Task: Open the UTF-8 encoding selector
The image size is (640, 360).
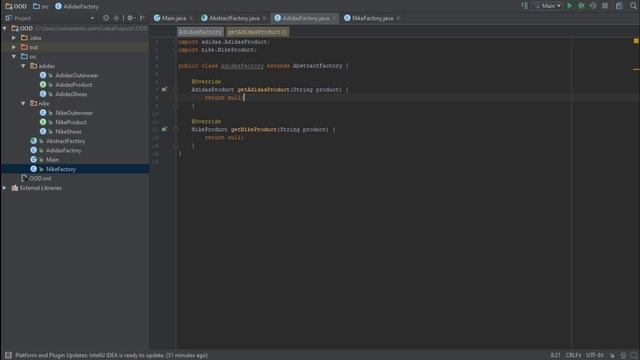Action: click(594, 356)
